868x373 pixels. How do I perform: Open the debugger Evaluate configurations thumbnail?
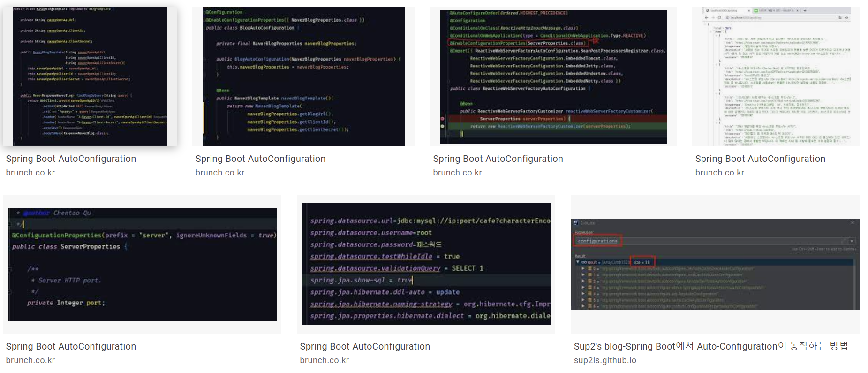pyautogui.click(x=715, y=264)
